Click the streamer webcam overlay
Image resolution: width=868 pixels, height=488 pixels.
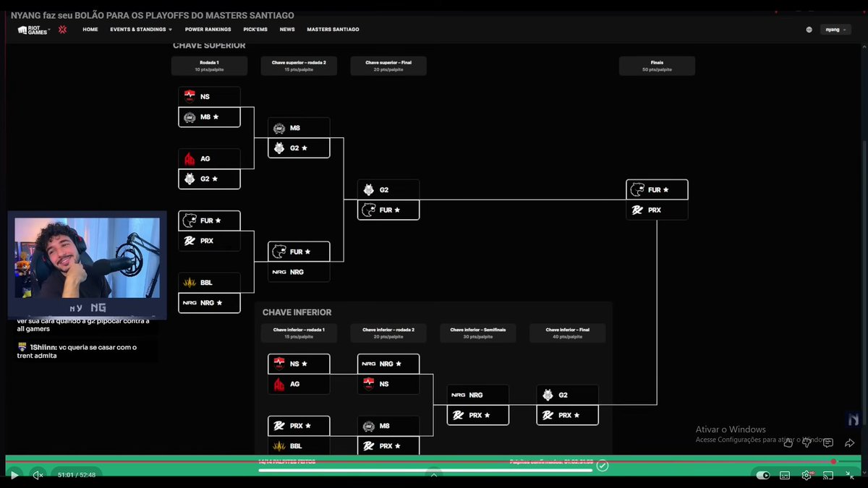coord(87,265)
